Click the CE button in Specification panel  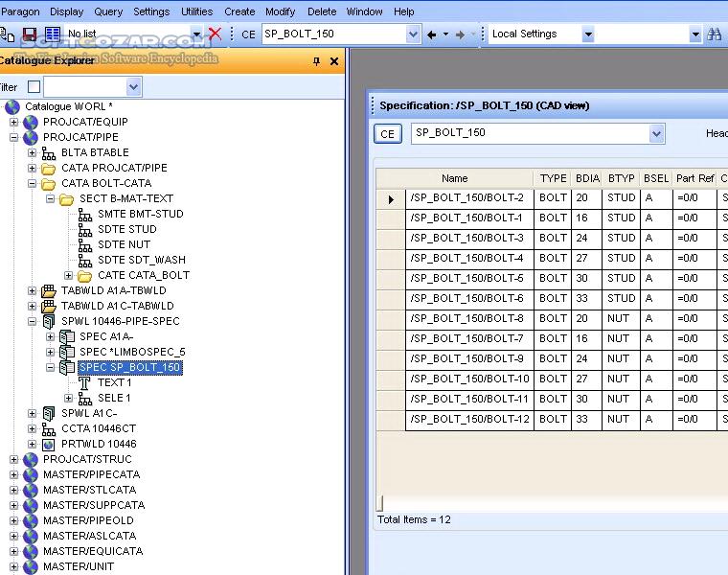click(388, 134)
